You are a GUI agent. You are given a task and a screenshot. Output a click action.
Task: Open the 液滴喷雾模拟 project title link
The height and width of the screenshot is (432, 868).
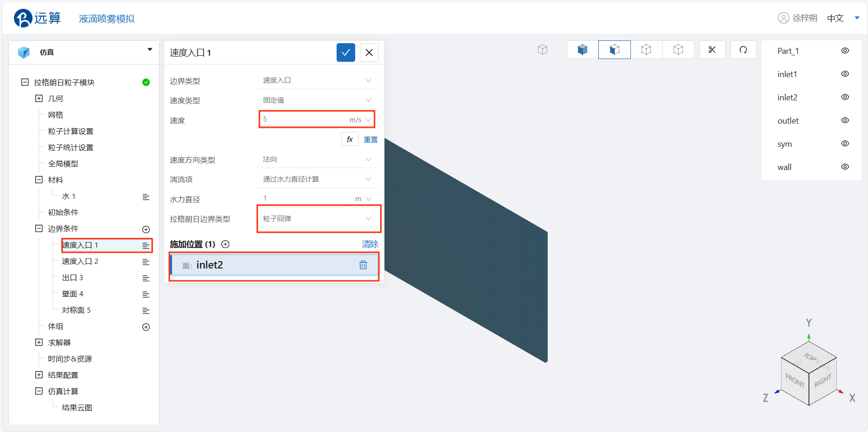pyautogui.click(x=107, y=19)
